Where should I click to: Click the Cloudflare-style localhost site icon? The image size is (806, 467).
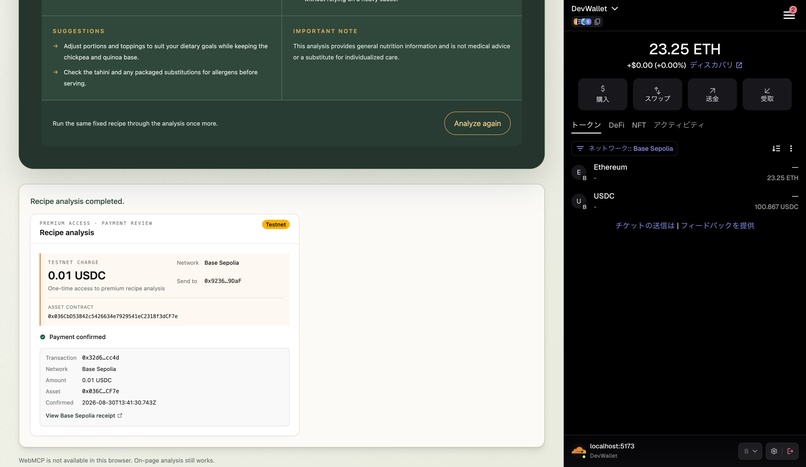(x=579, y=451)
